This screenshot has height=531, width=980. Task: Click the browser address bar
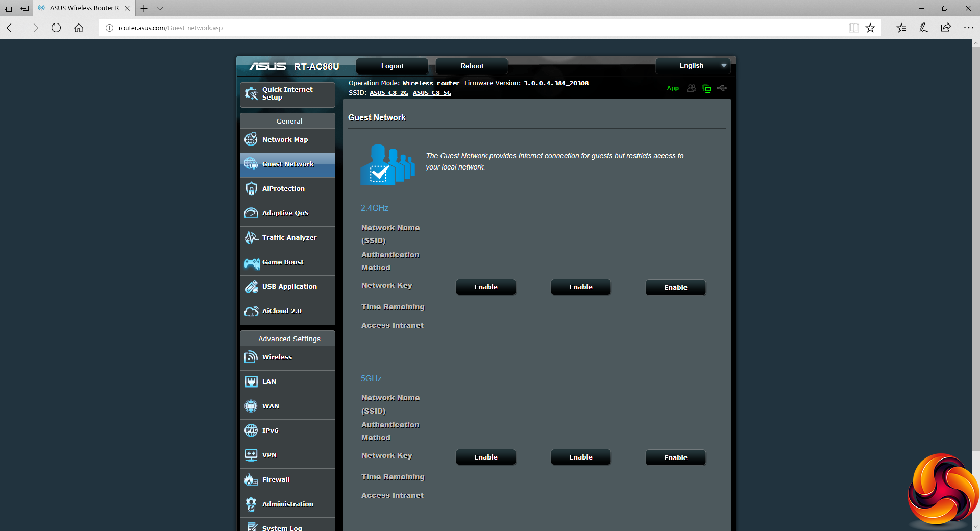(459, 28)
